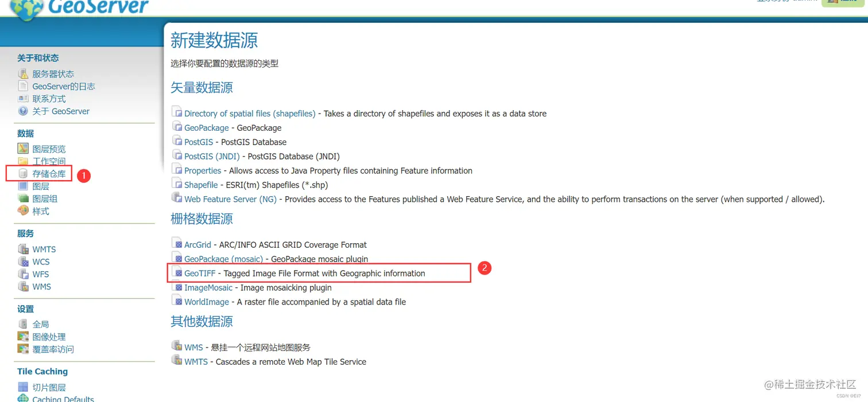This screenshot has height=402, width=868.
Task: Click the layers icon next to 图层
Action: tap(23, 186)
